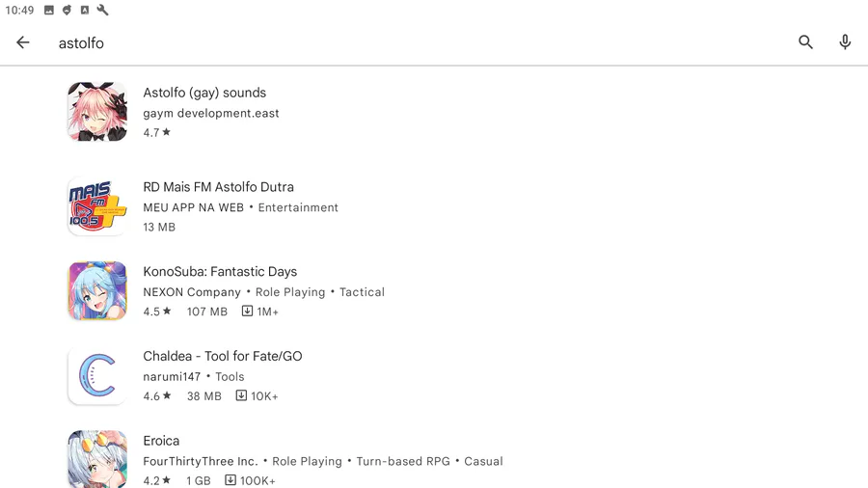
Task: Open the RD Mais FM app icon
Action: click(x=97, y=206)
